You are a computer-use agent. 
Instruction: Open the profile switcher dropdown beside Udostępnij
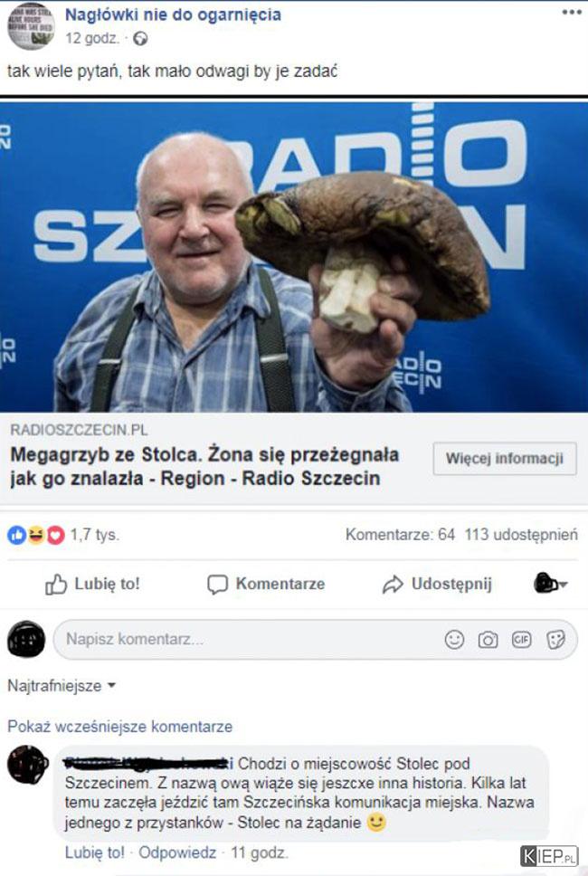550,584
